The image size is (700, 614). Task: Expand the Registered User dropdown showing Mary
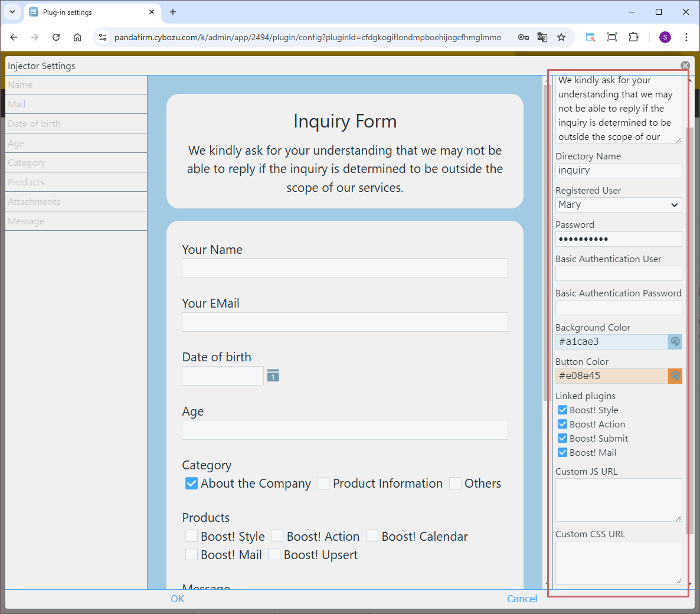pos(618,205)
